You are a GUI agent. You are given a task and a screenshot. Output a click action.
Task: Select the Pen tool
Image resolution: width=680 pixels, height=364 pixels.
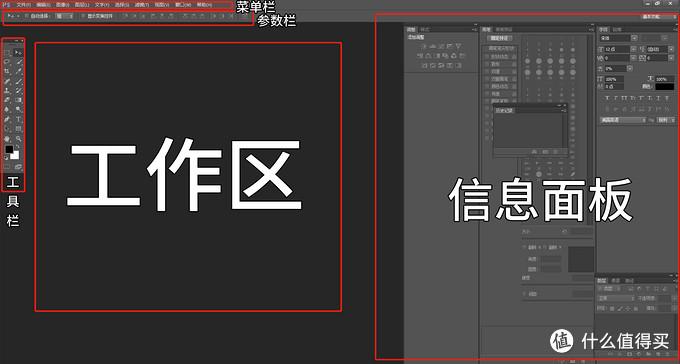(7, 119)
